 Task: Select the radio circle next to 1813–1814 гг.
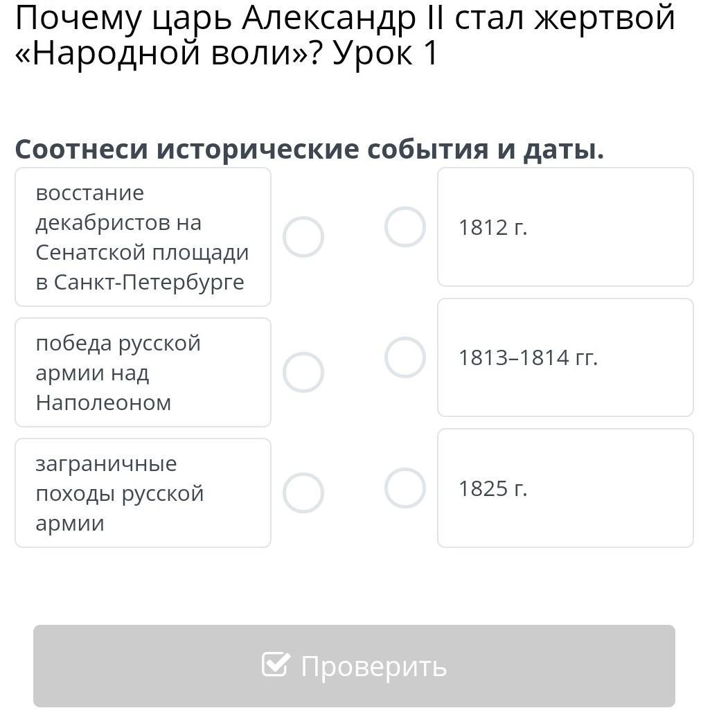405,357
